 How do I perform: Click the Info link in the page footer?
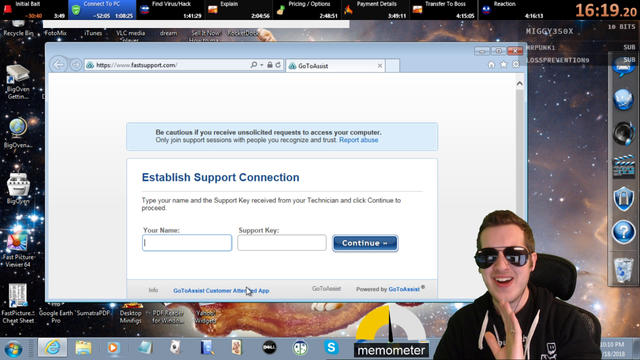point(153,290)
